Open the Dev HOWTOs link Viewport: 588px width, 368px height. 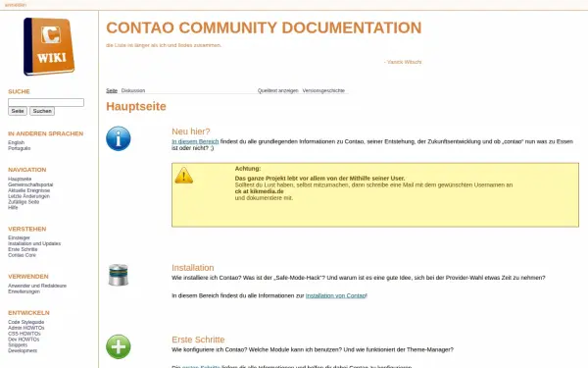(24, 340)
